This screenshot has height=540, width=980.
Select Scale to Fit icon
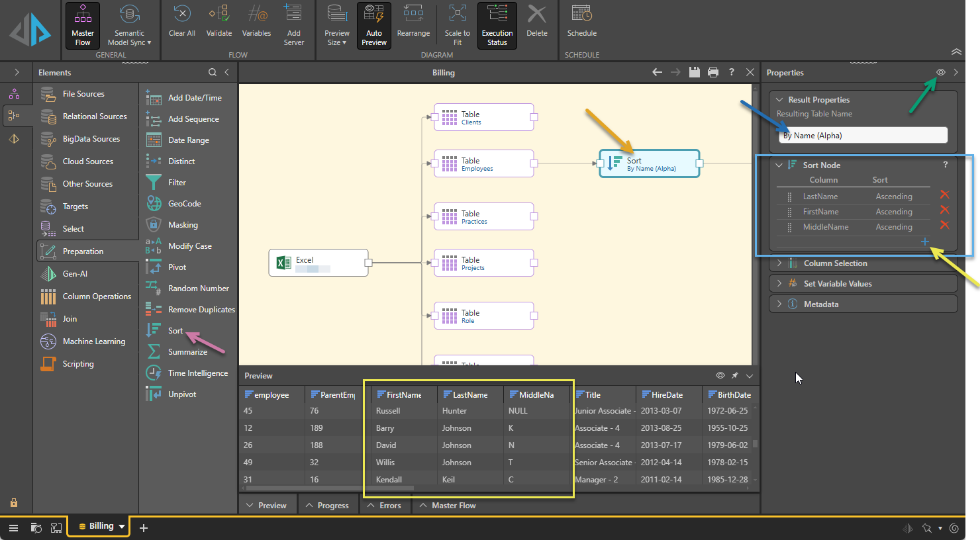click(x=457, y=25)
